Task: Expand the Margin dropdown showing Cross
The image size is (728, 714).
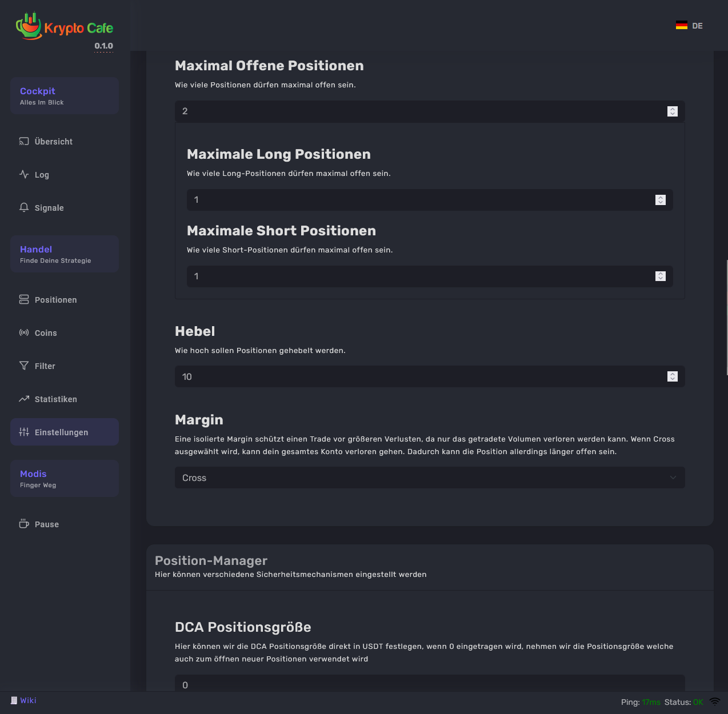Action: tap(429, 478)
